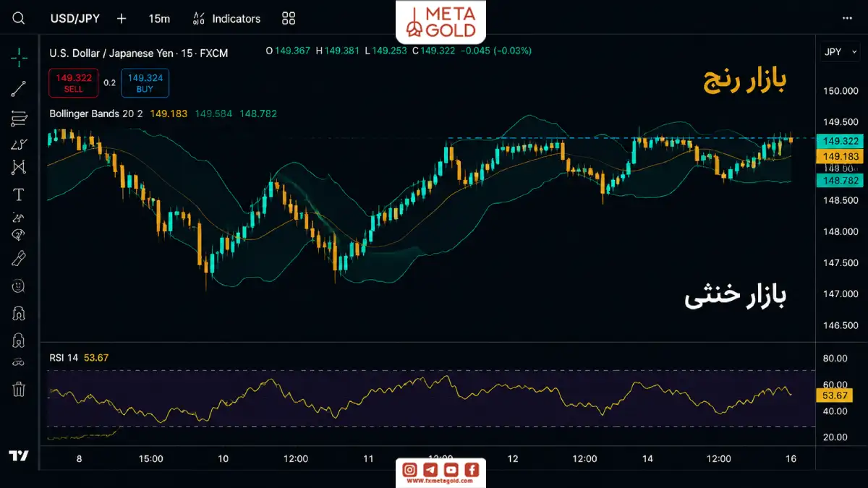The image size is (868, 488).
Task: Click the 149.322 current price label
Action: click(x=838, y=141)
